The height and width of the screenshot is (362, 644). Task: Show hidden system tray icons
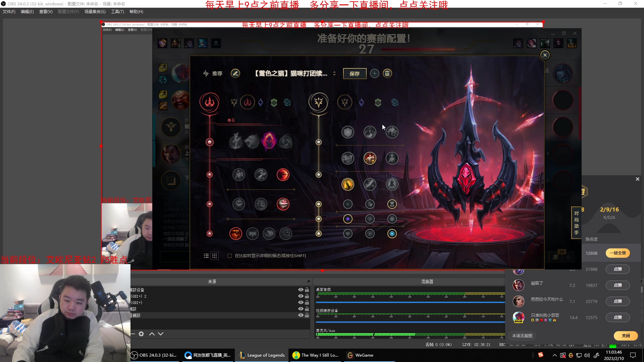554,355
